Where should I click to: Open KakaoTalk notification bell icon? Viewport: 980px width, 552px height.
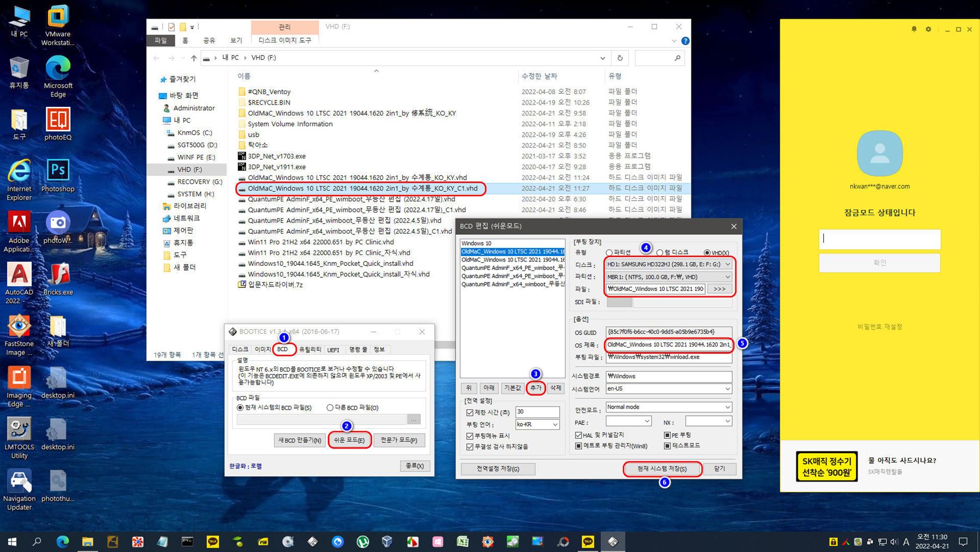tap(914, 29)
